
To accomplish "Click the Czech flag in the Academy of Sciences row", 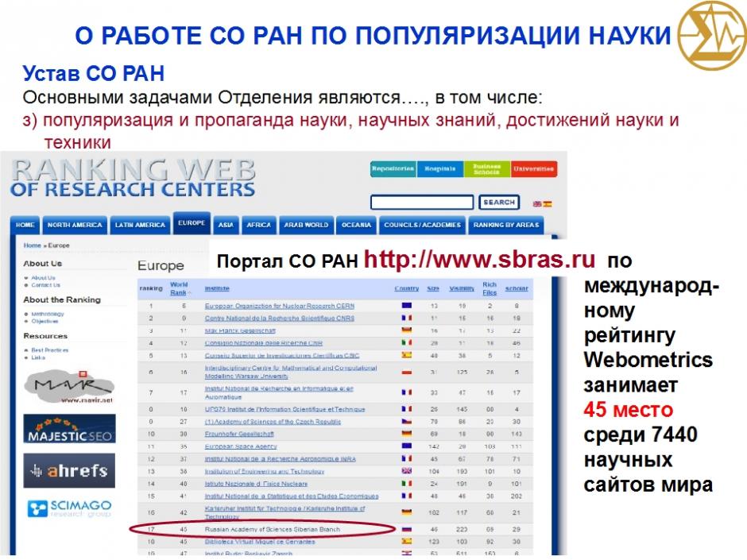I will (406, 422).
